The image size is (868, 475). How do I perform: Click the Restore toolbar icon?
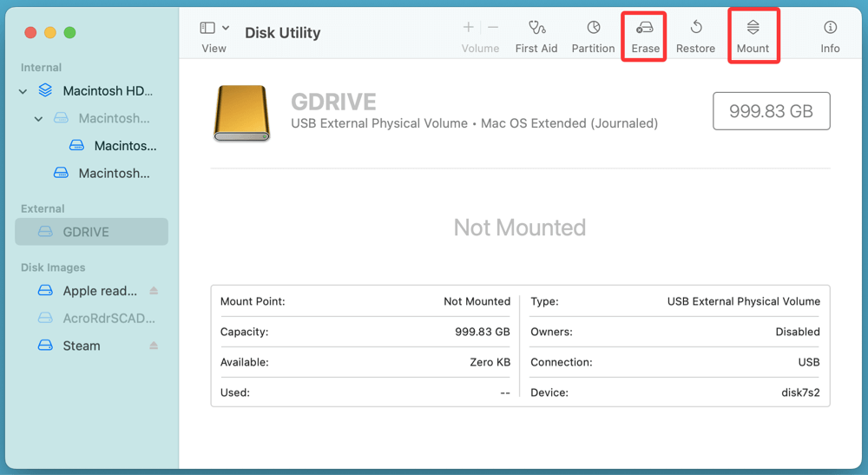696,27
